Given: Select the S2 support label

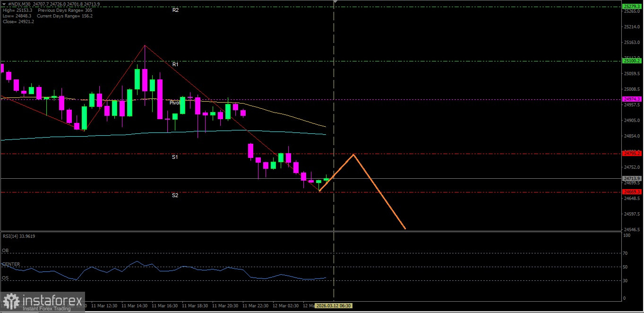Looking at the screenshot, I should (175, 195).
